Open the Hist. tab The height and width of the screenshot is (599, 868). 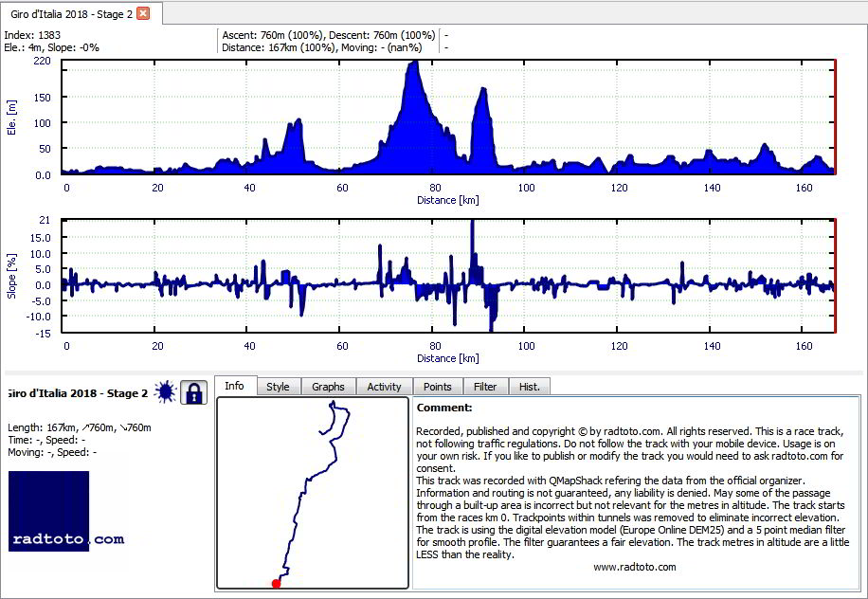pos(529,387)
